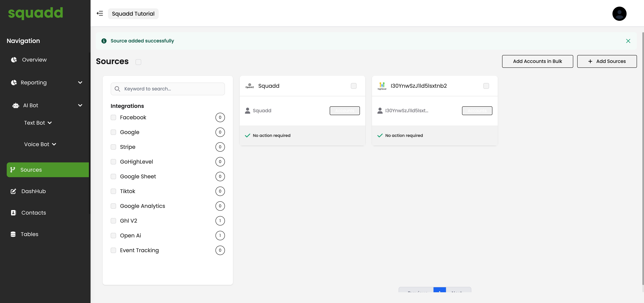Select the Sources navigation item

tap(31, 170)
